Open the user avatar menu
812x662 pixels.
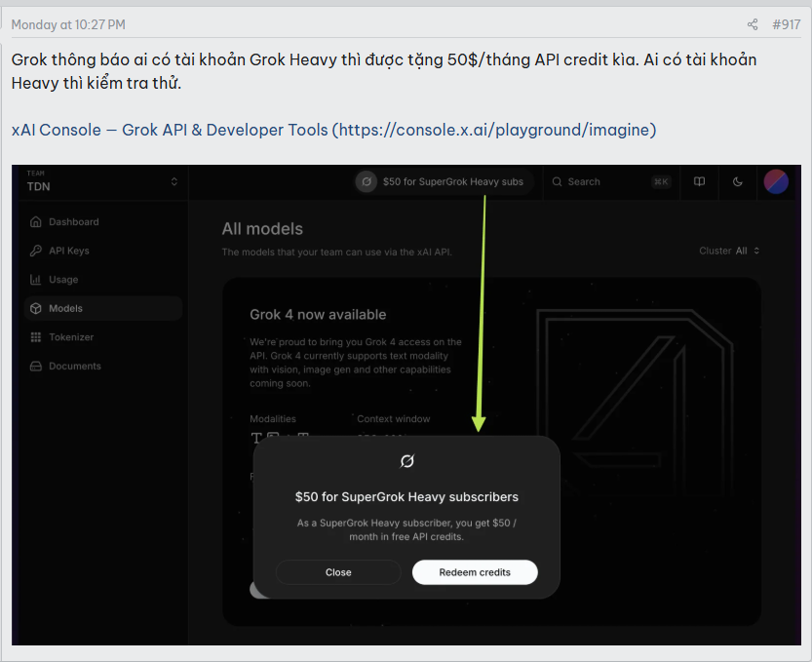pyautogui.click(x=776, y=181)
